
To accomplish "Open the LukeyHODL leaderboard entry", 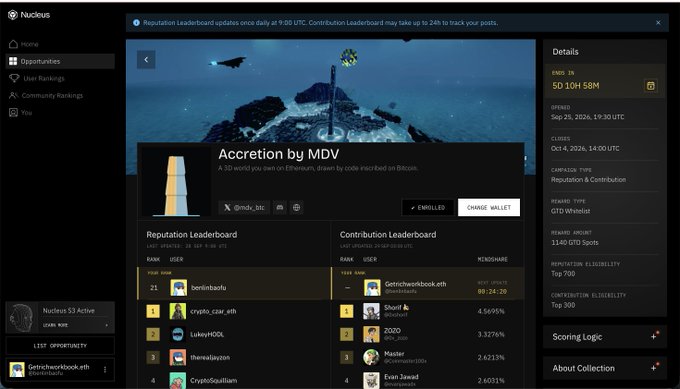I will click(234, 334).
